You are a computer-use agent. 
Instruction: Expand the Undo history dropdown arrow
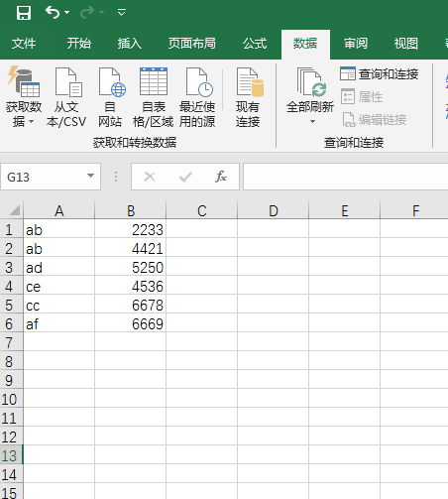pyautogui.click(x=67, y=13)
